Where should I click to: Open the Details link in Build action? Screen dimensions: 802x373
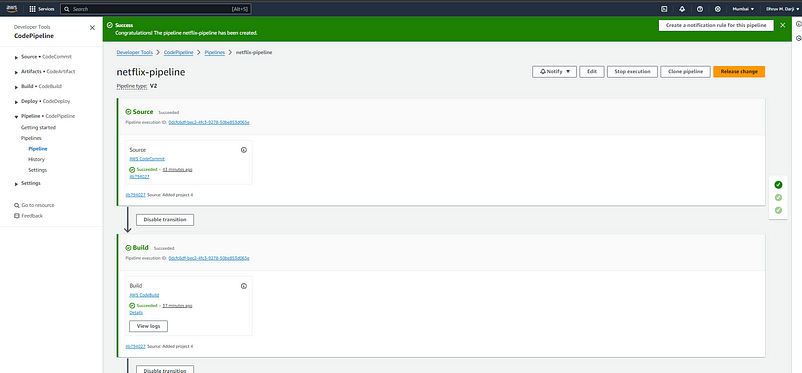[x=136, y=313]
